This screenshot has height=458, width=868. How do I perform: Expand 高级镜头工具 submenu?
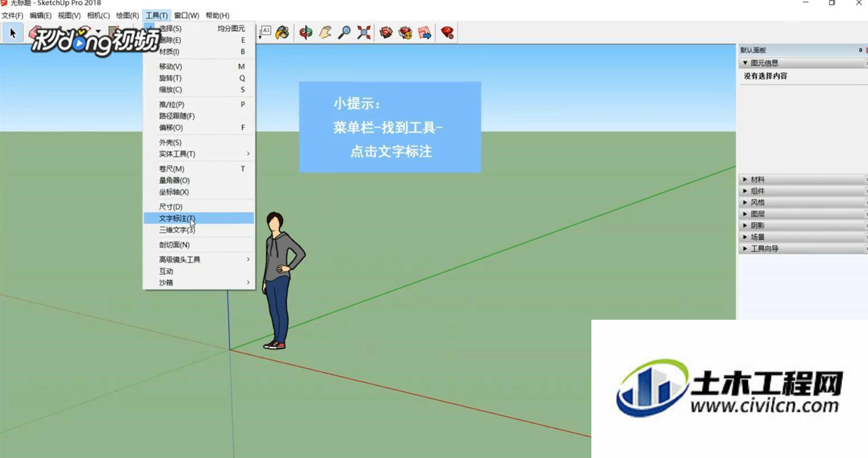(199, 260)
